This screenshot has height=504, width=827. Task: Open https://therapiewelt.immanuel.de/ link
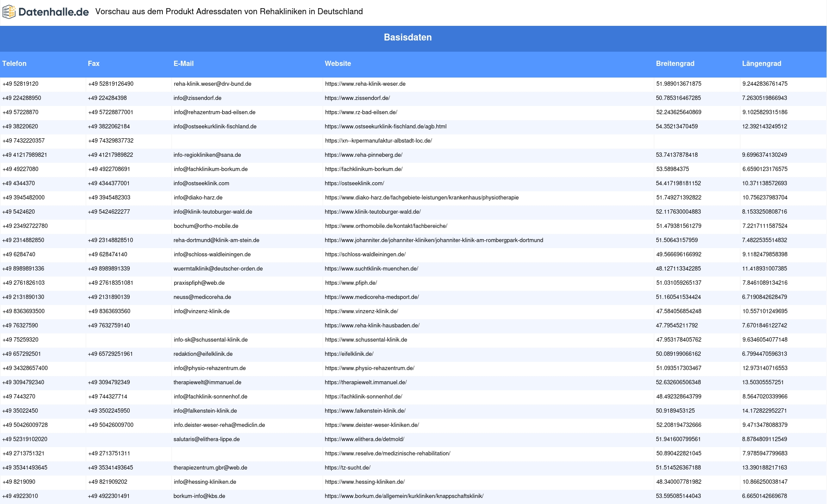[x=366, y=383]
